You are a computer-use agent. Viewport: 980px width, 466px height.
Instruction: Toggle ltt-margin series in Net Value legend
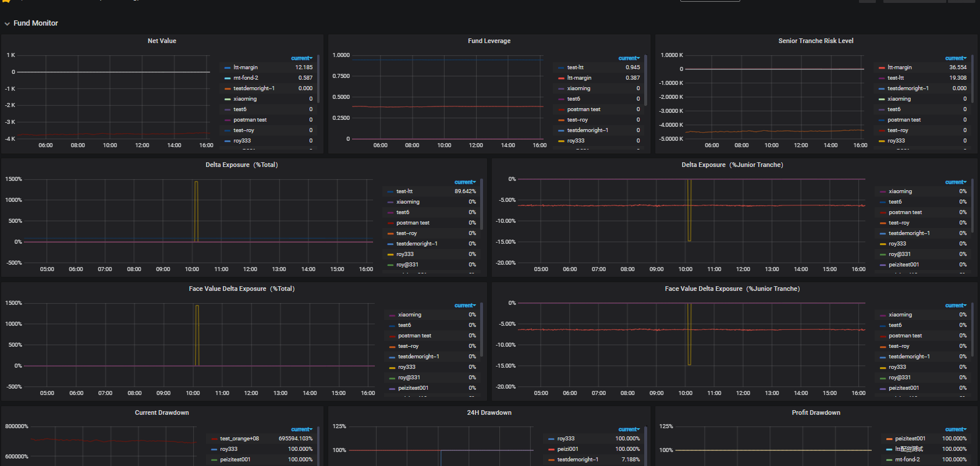(x=246, y=67)
